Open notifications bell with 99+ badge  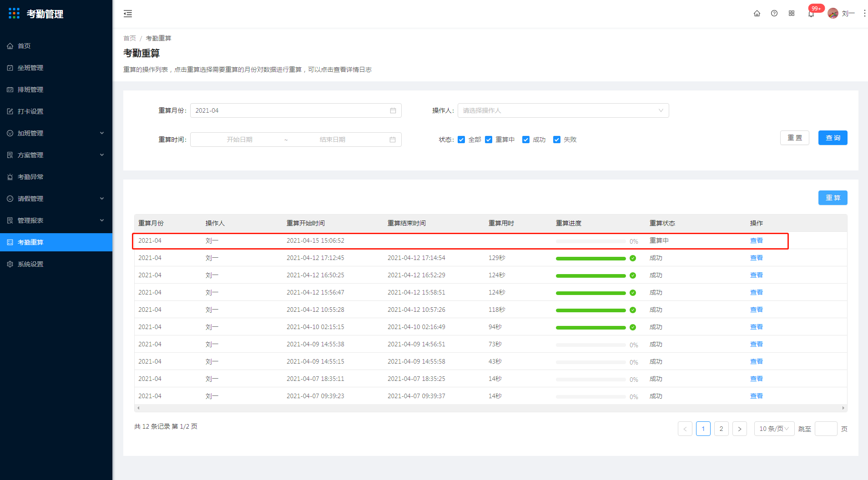point(811,14)
